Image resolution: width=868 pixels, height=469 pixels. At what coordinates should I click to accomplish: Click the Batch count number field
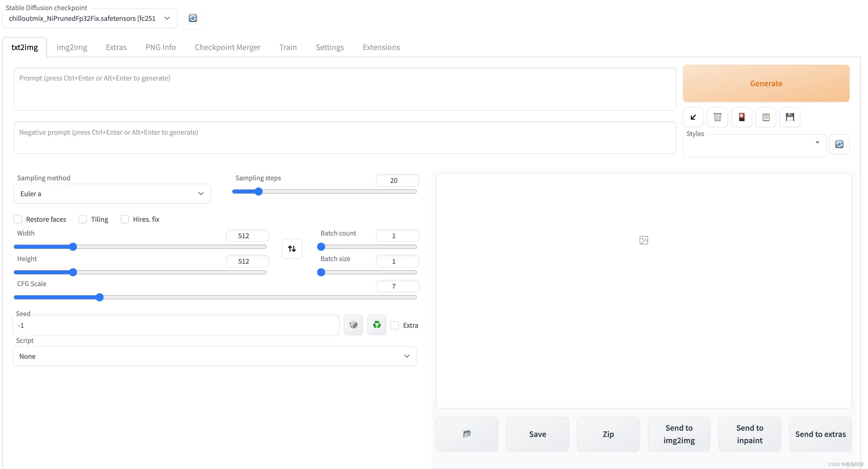pyautogui.click(x=398, y=236)
